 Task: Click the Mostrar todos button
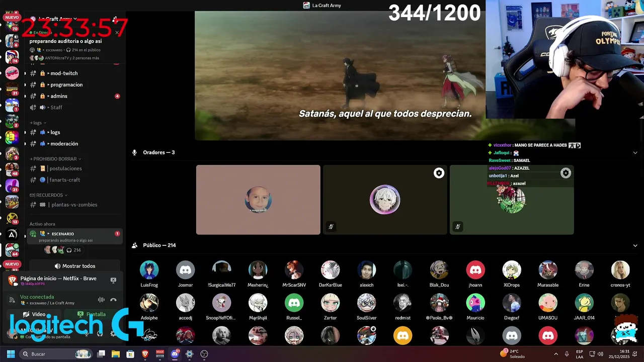(x=74, y=266)
